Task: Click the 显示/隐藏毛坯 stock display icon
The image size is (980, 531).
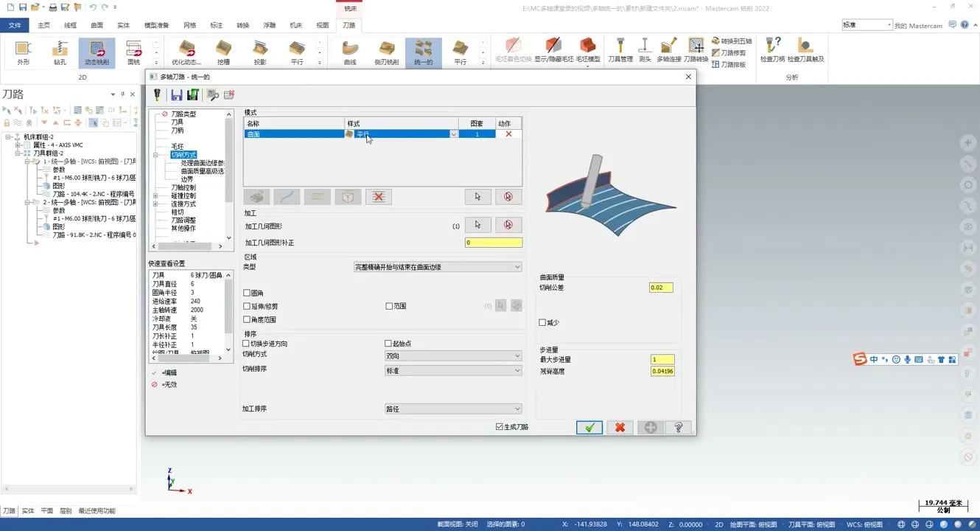Action: click(553, 50)
